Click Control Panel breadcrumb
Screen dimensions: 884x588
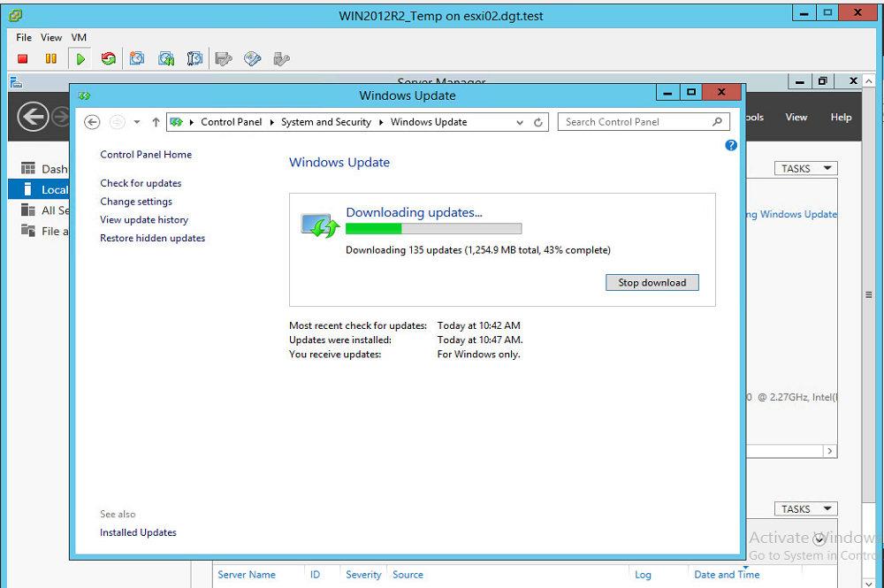231,122
